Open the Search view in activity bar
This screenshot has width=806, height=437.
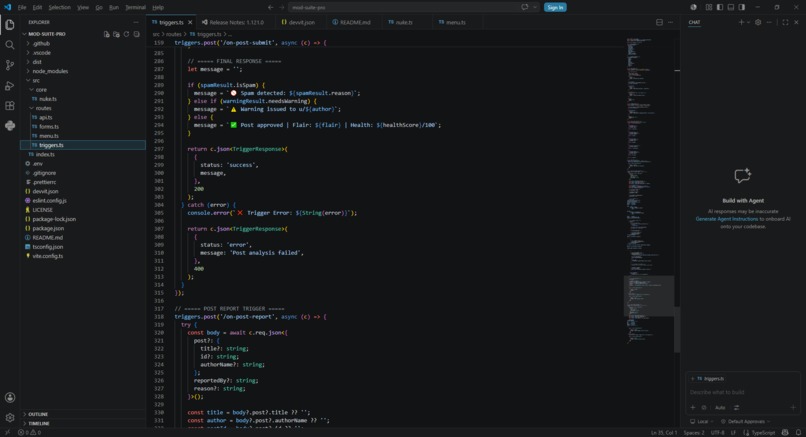pos(10,45)
